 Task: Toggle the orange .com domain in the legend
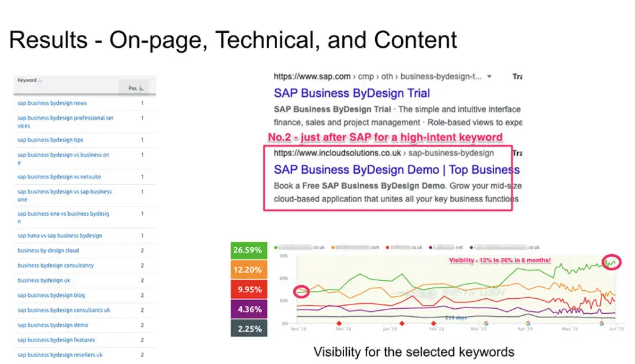pyautogui.click(x=355, y=247)
